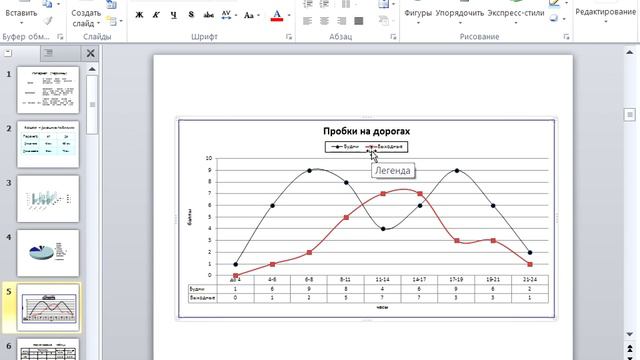The width and height of the screenshot is (640, 360).
Task: Click Создать слайд button
Action: (86, 18)
